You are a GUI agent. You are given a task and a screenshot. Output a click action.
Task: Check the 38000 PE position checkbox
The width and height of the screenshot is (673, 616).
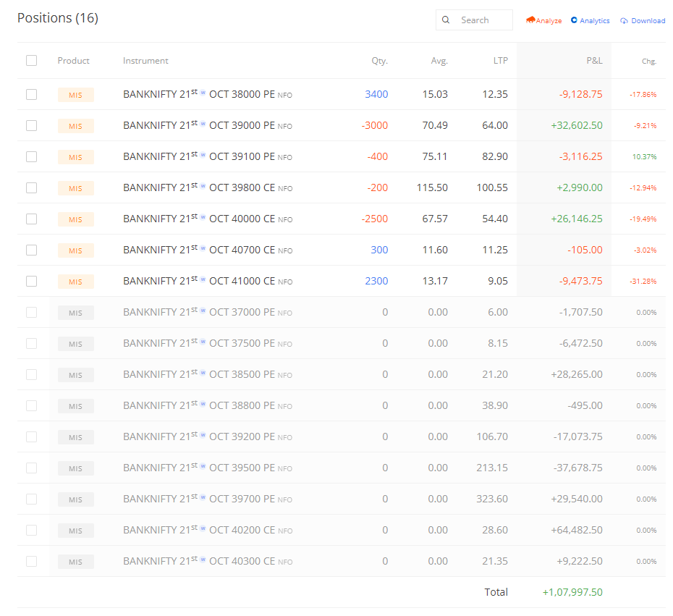(31, 94)
